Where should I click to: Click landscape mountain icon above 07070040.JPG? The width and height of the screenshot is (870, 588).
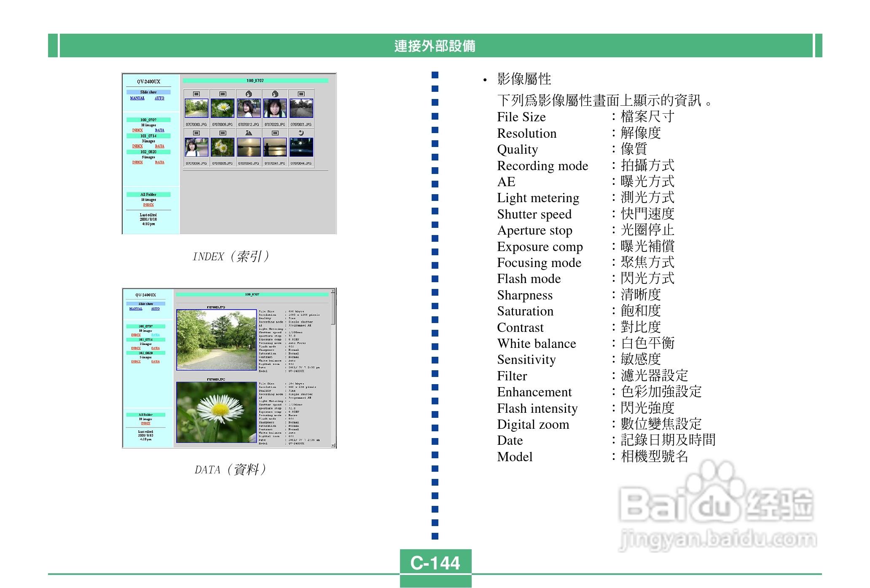click(249, 133)
